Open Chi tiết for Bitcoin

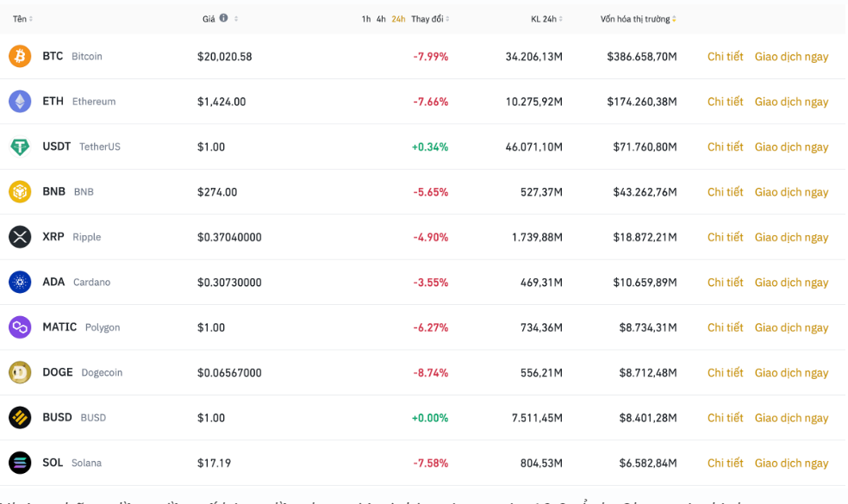(726, 56)
